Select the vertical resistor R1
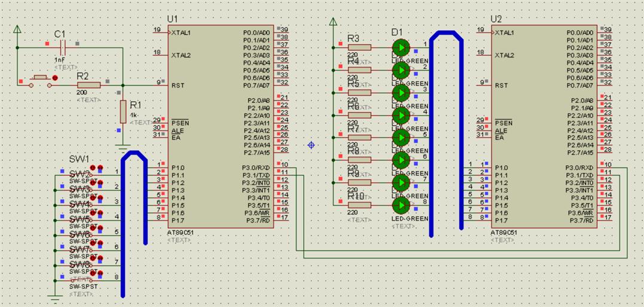Viewport: 644px width, 307px height. [123, 112]
